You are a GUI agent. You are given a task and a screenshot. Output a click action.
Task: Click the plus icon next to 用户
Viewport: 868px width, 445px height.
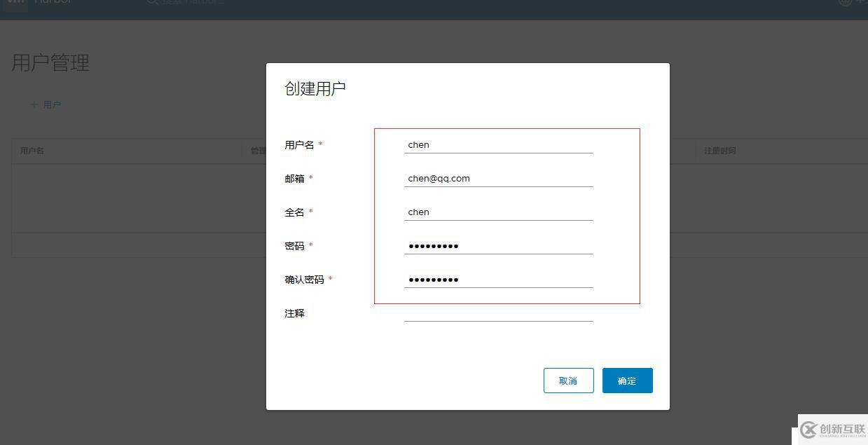tap(34, 104)
